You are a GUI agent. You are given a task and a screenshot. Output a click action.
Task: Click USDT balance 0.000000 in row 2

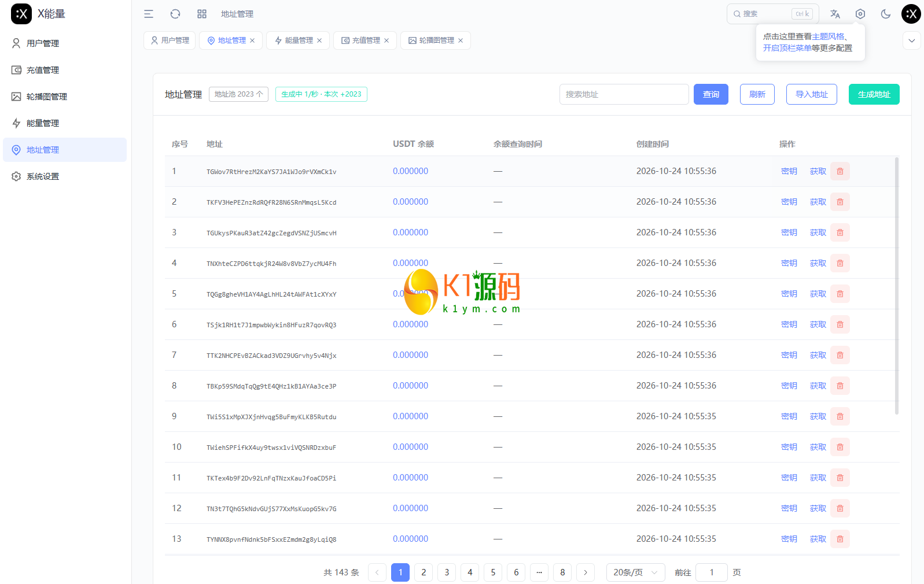tap(411, 202)
